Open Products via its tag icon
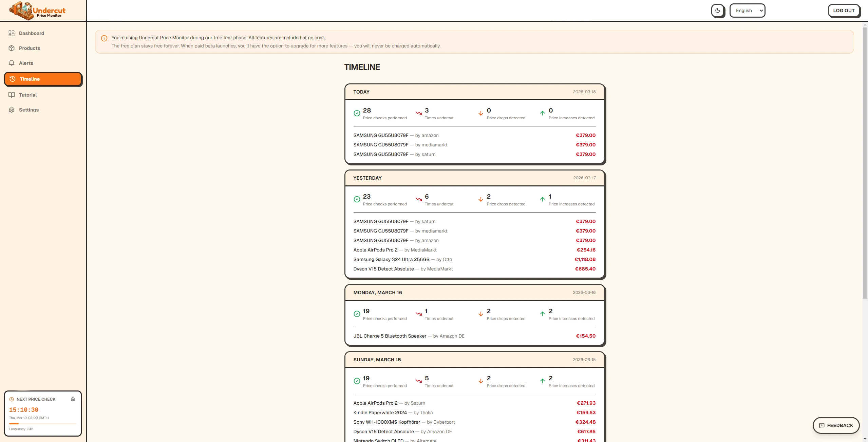 click(12, 48)
